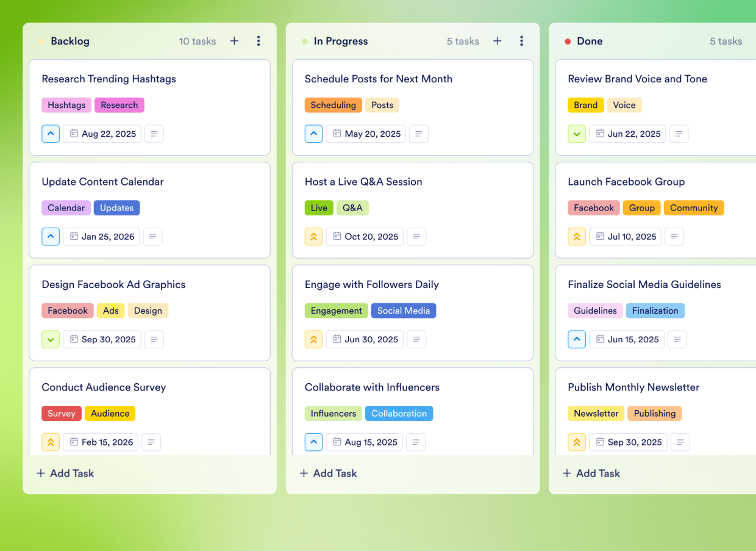Open due date picker on Finalize Social Media Guidelines
756x551 pixels.
[626, 339]
